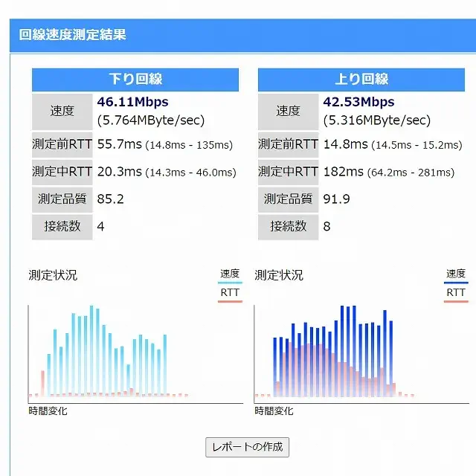Click the 下り回線 section header
Screen dimensions: 476x476
click(x=135, y=80)
